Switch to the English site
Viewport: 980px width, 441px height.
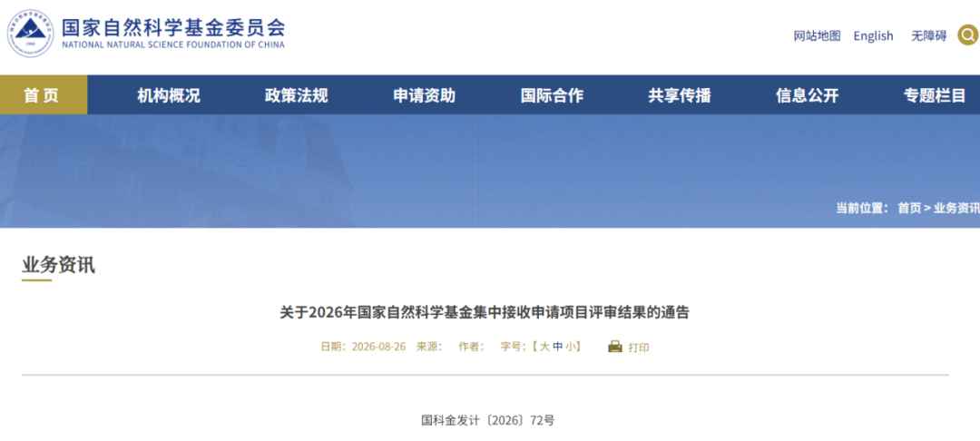[x=873, y=35]
